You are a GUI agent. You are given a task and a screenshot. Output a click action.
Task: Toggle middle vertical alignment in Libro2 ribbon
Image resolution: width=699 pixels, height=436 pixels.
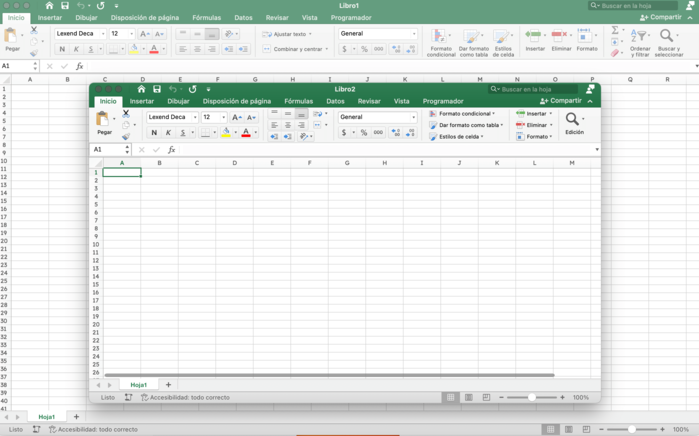[x=288, y=114]
